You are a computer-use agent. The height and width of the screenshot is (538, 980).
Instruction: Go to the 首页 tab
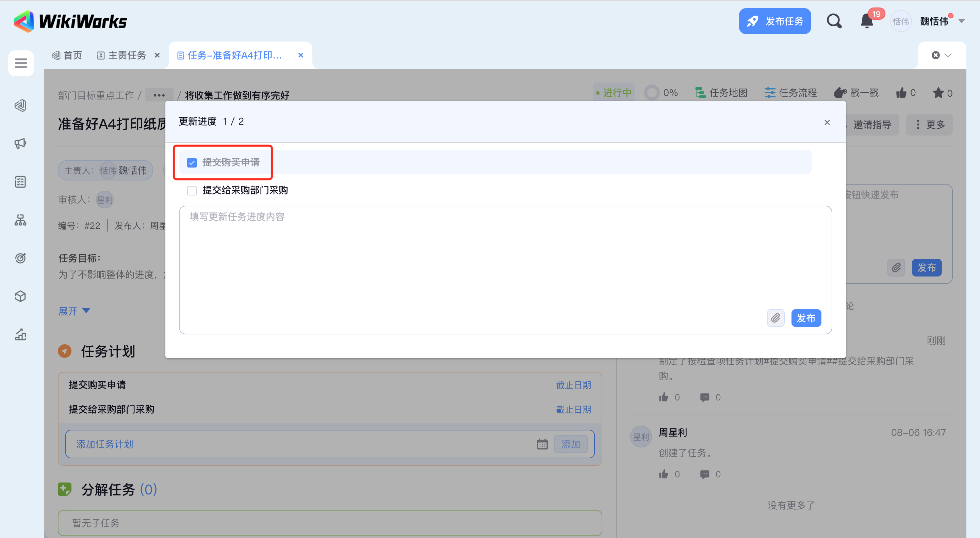point(72,56)
